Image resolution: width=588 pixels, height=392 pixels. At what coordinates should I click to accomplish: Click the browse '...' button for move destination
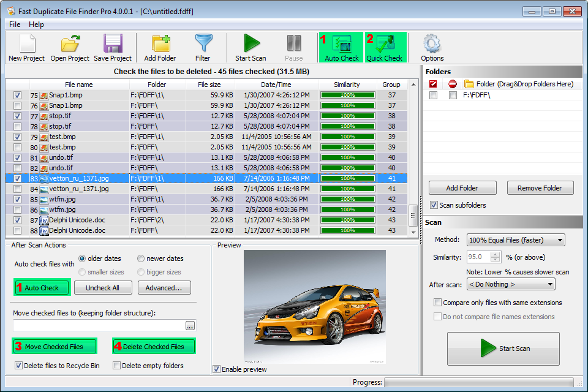190,326
